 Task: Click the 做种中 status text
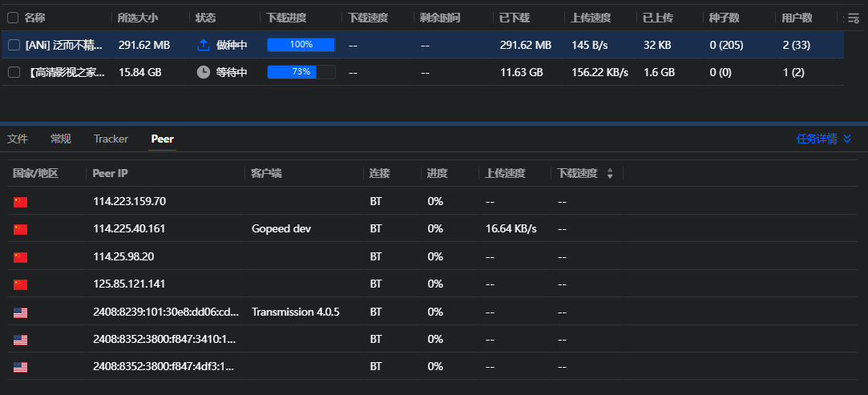click(x=232, y=46)
